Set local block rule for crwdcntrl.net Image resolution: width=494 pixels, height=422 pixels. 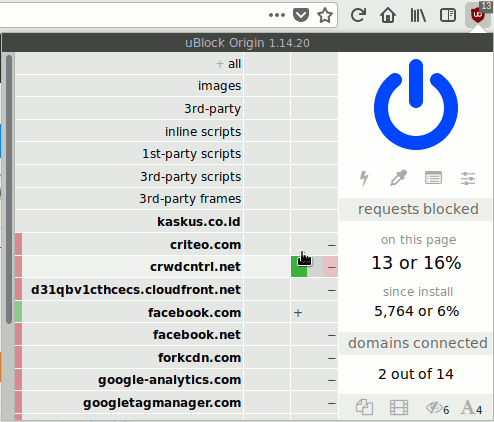click(330, 267)
